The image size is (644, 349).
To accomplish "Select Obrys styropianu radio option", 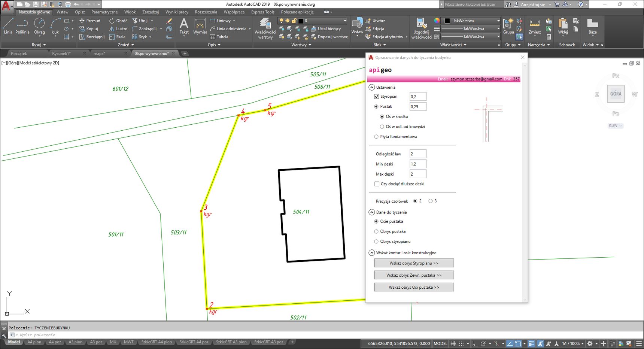I will [x=376, y=242].
